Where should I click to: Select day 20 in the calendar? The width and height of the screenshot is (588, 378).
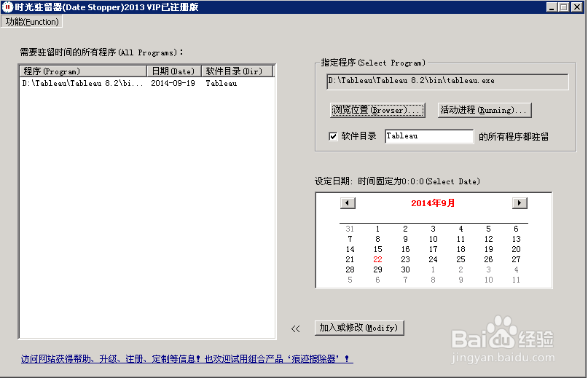[x=516, y=249]
